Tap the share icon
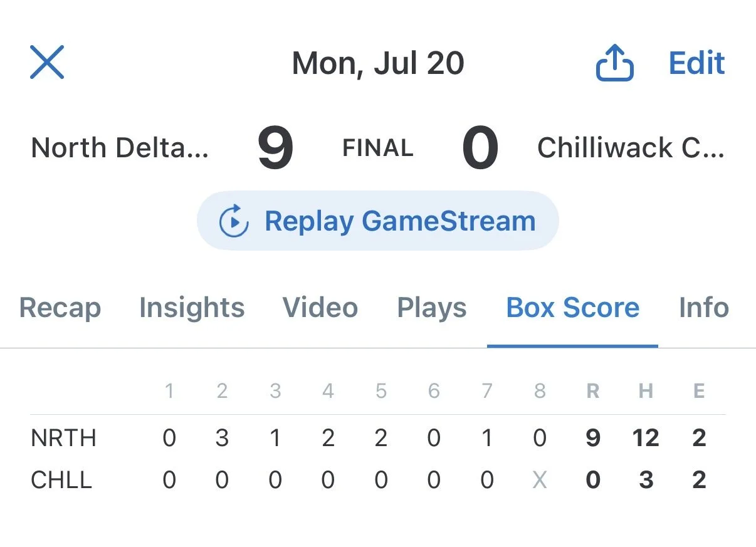This screenshot has height=547, width=756. (614, 63)
